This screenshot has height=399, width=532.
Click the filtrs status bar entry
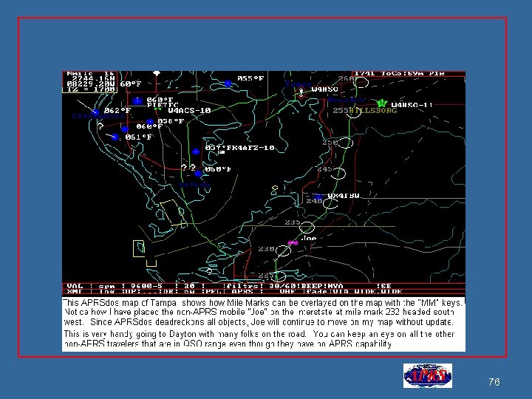(x=243, y=286)
